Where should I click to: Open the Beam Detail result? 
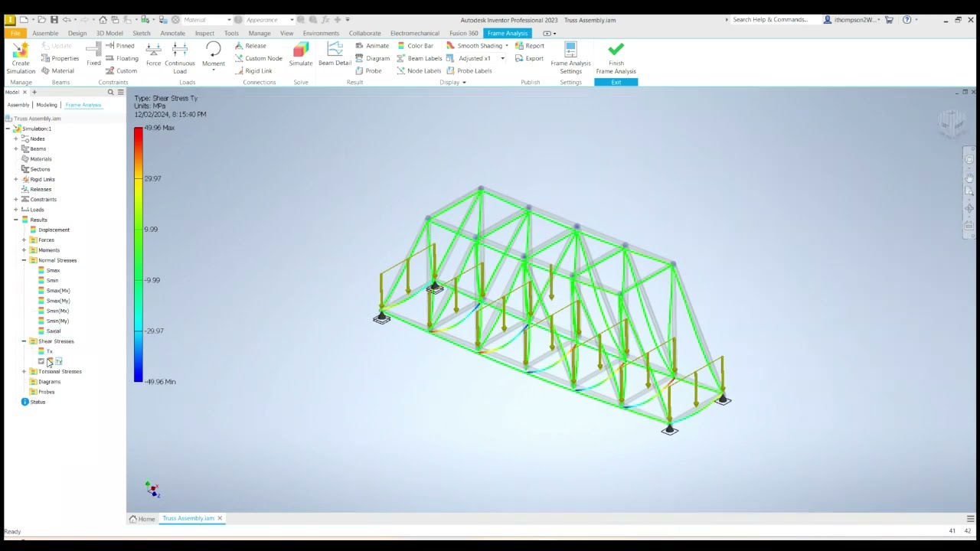(x=335, y=54)
